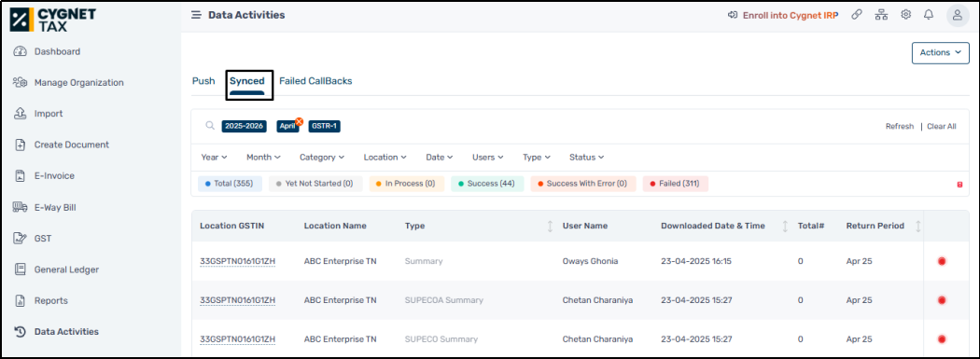The width and height of the screenshot is (980, 359).
Task: Switch to the Failed CallBacks tab
Action: pyautogui.click(x=315, y=81)
